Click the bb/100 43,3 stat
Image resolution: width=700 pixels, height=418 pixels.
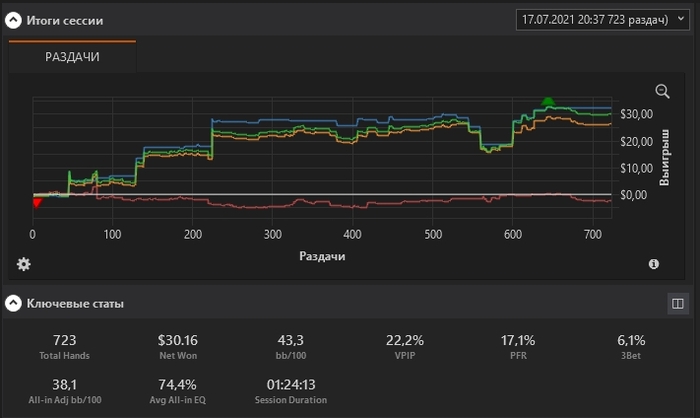(291, 347)
